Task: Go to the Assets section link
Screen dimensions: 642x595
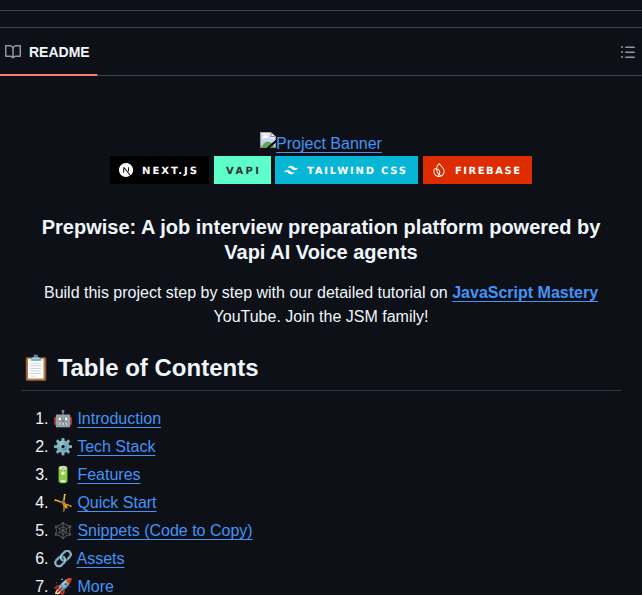Action: click(x=100, y=559)
